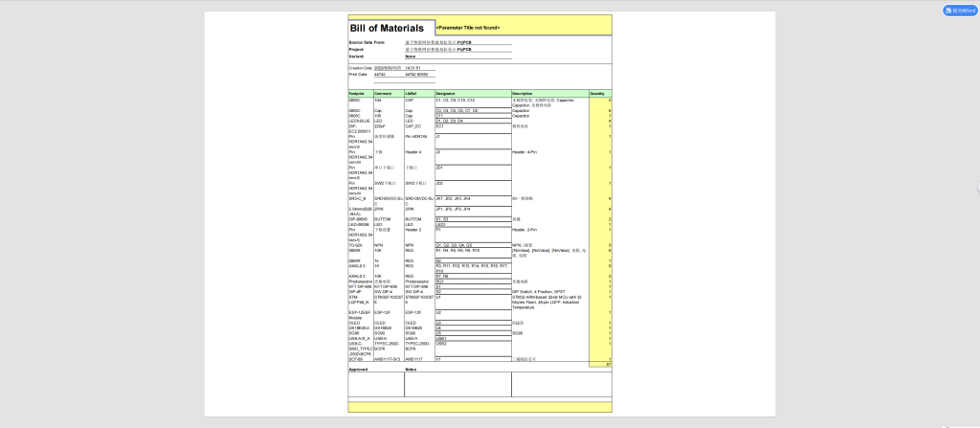Click the Approved section label
The image size is (980, 428).
pos(358,369)
